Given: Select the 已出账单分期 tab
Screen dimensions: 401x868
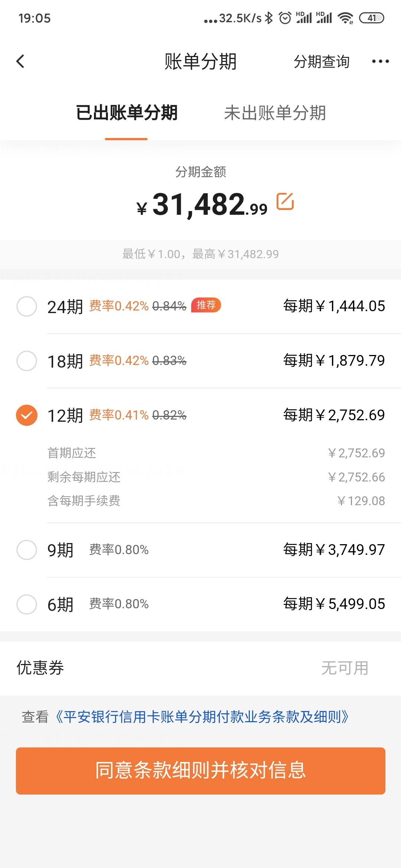Looking at the screenshot, I should (127, 113).
